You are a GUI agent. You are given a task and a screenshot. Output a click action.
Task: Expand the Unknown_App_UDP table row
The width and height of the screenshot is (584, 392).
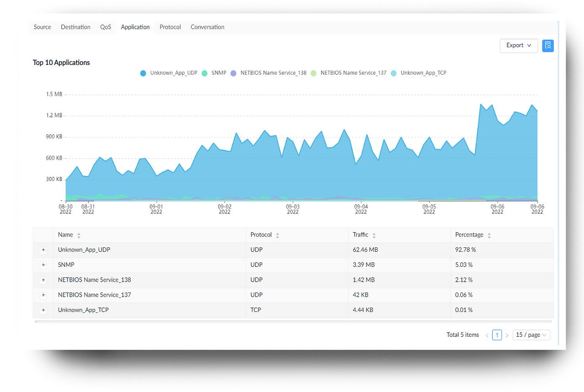(x=43, y=250)
